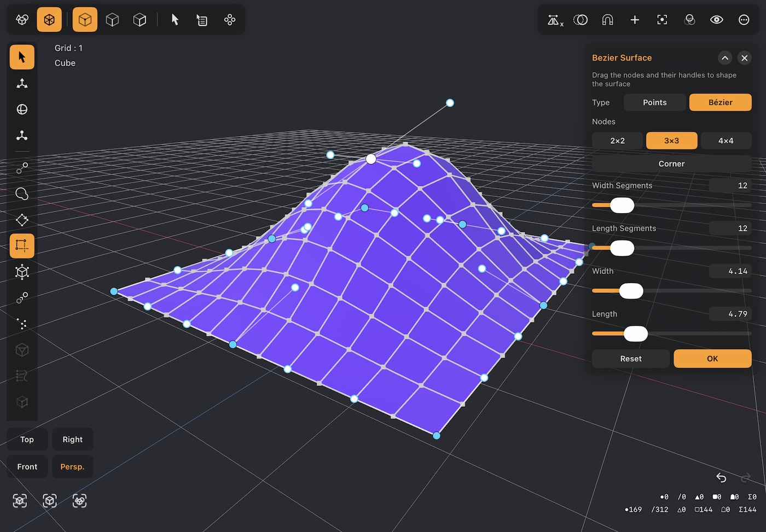Toggle visibility with the eye icon
This screenshot has height=532, width=766.
[x=717, y=20]
